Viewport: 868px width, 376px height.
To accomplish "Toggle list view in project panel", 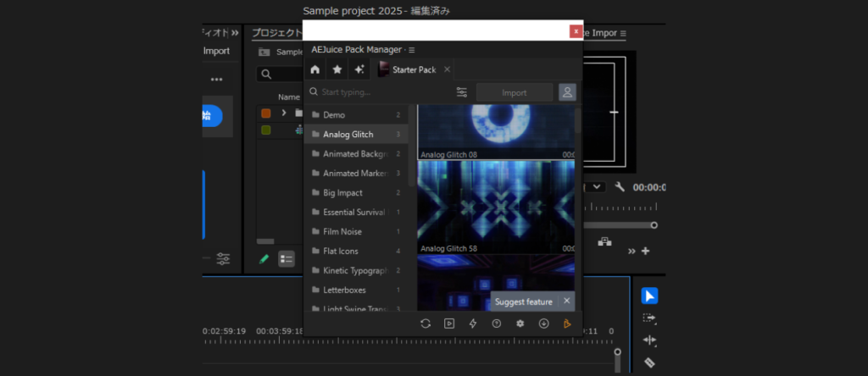I will (287, 259).
